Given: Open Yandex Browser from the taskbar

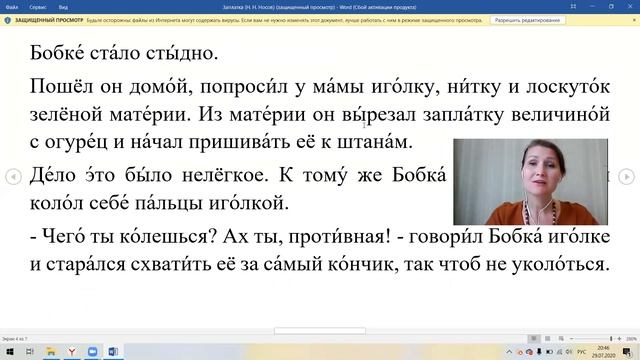Looking at the screenshot, I should click(x=72, y=351).
